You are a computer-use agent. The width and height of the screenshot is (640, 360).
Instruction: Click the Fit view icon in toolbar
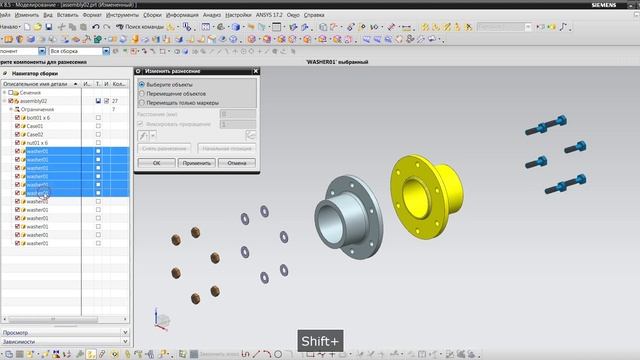pyautogui.click(x=206, y=27)
